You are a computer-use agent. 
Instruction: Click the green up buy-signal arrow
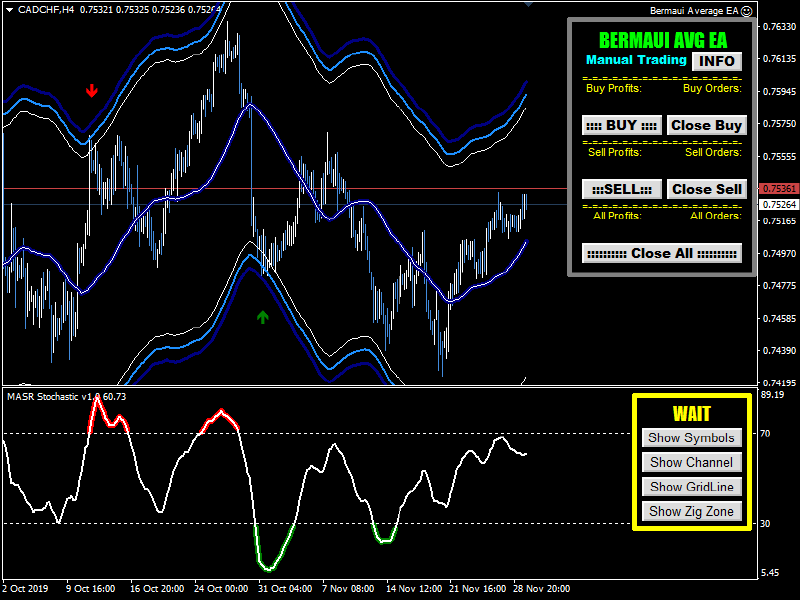click(x=262, y=317)
